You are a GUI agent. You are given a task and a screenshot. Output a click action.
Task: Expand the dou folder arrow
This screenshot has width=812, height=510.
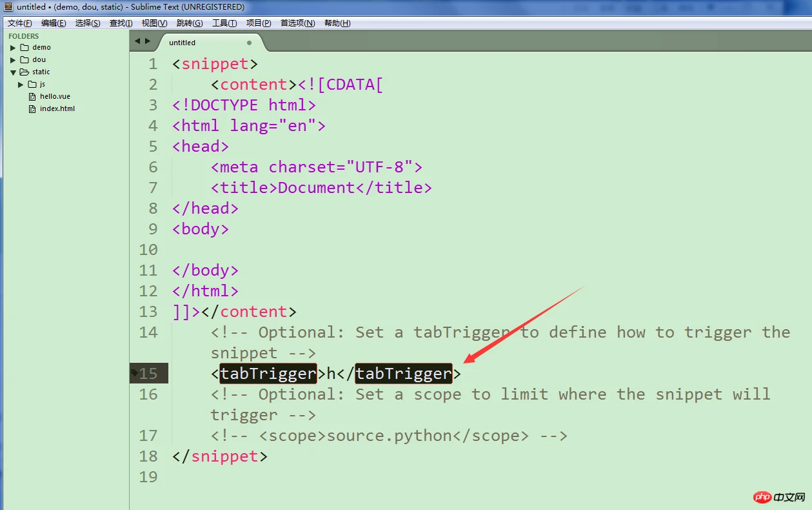pos(13,60)
